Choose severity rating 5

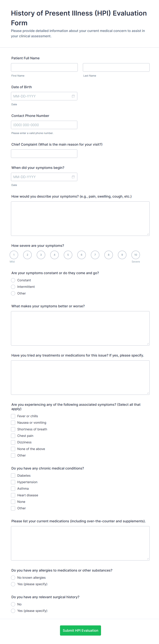[x=68, y=255]
